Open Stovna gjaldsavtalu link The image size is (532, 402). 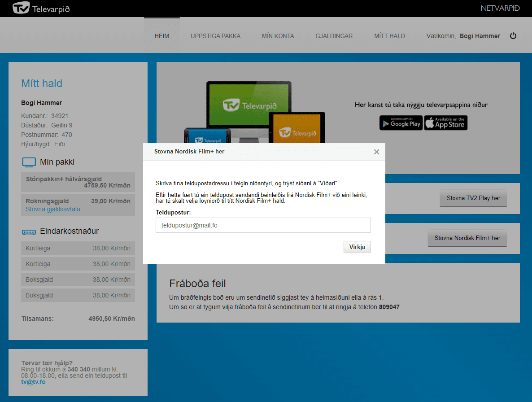coord(53,210)
